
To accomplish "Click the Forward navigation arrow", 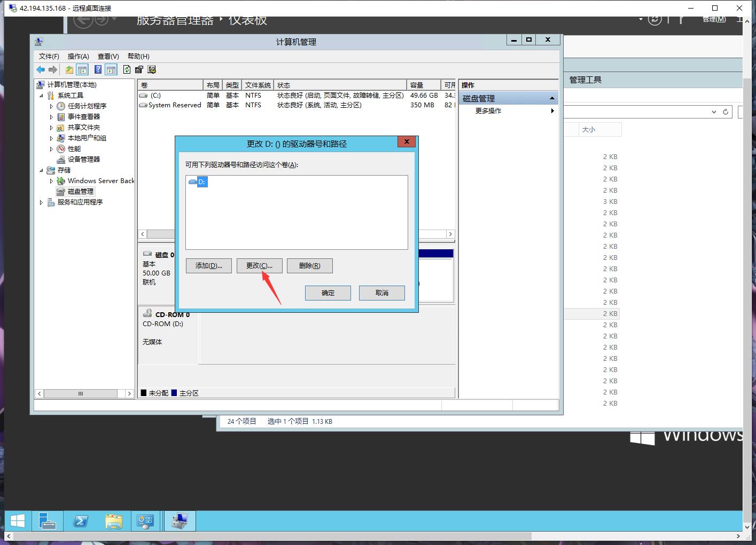I will (52, 69).
